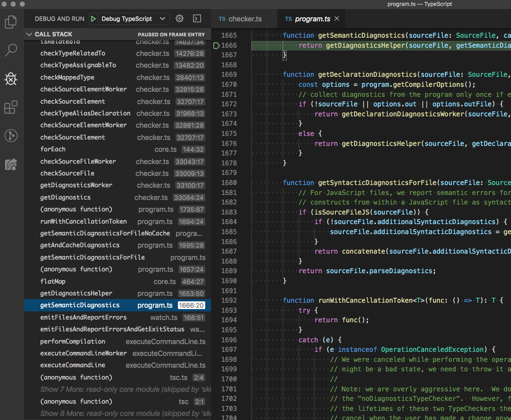Select the checkMappedType stack frame
Screen dimensions: 511x420
coord(67,77)
